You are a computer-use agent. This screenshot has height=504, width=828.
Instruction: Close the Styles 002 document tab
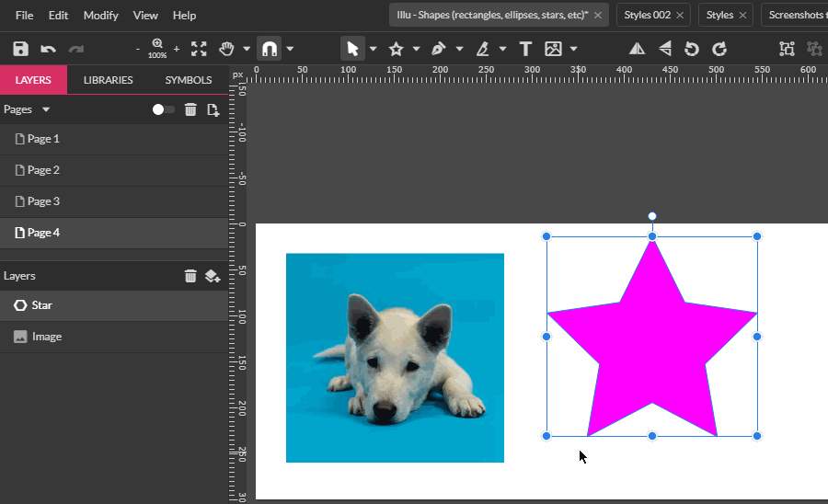[680, 16]
